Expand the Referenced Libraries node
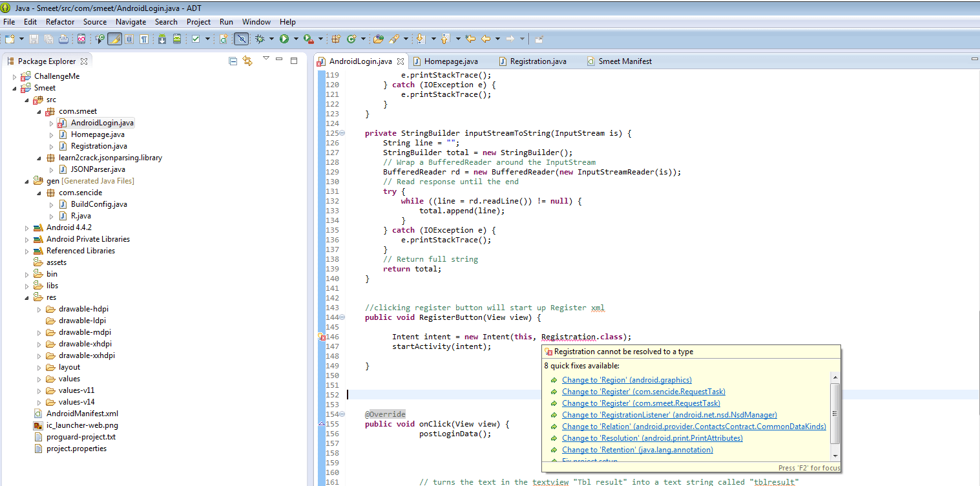 point(27,251)
